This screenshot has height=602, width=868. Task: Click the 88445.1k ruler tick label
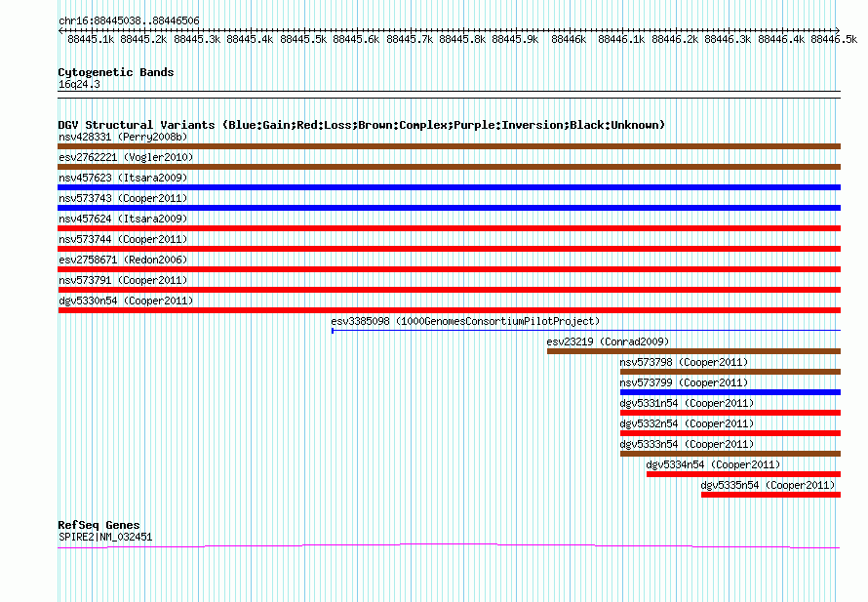pos(91,39)
